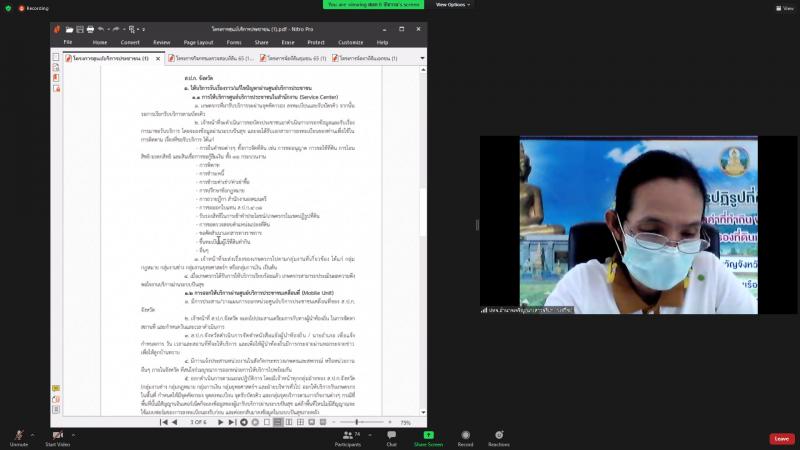Print the document via printer icon
This screenshot has height=450, width=800.
(x=90, y=30)
